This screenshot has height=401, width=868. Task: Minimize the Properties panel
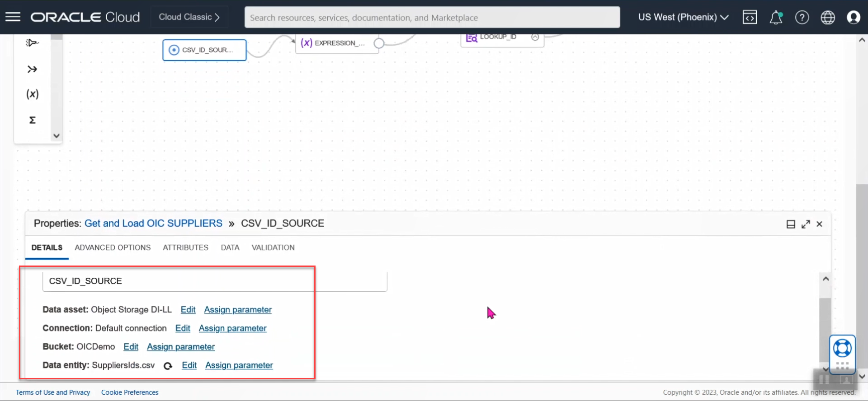tap(791, 224)
